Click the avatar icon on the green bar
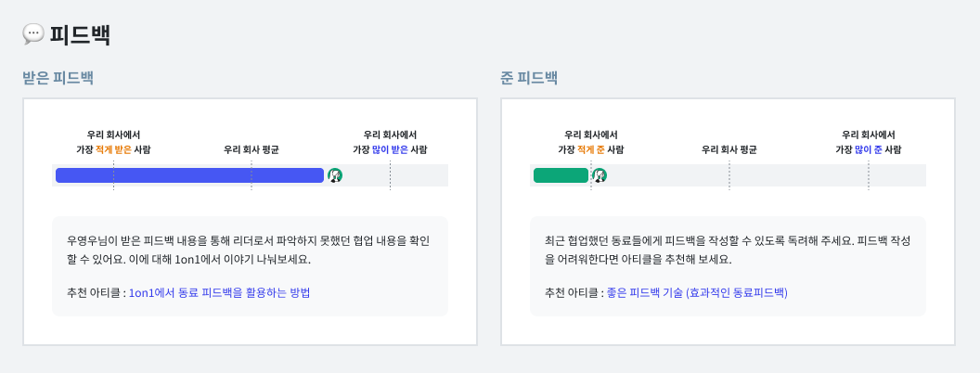This screenshot has height=373, width=980. pos(600,175)
